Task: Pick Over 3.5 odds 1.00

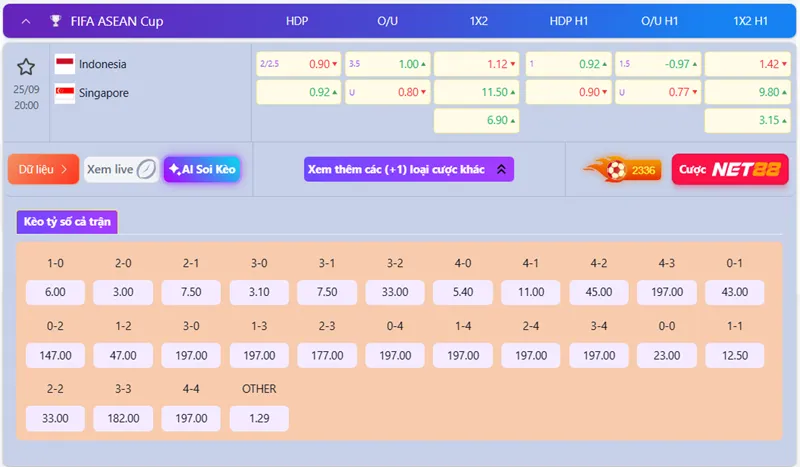Action: 388,64
